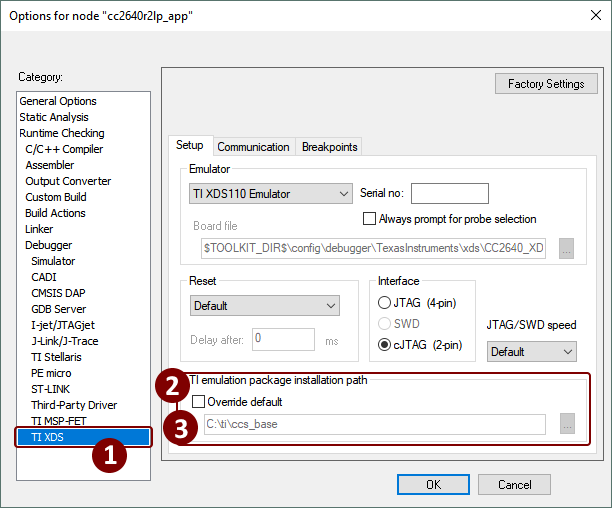Click the Serial no input field
This screenshot has width=612, height=508.
[x=449, y=193]
